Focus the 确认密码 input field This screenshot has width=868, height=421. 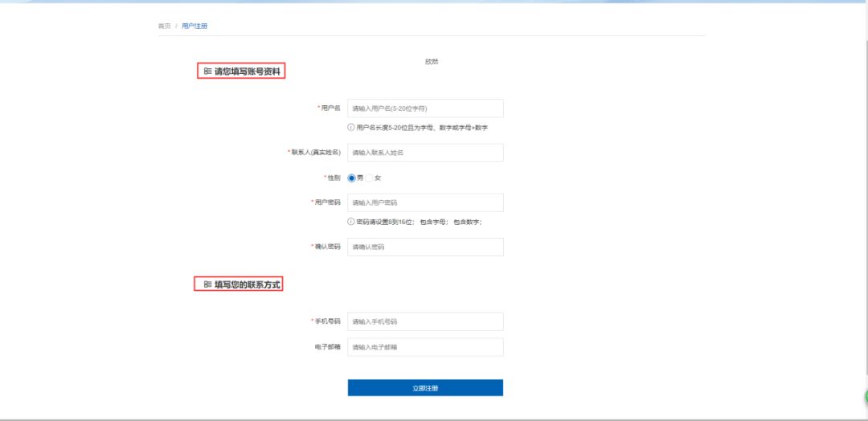[x=425, y=247]
